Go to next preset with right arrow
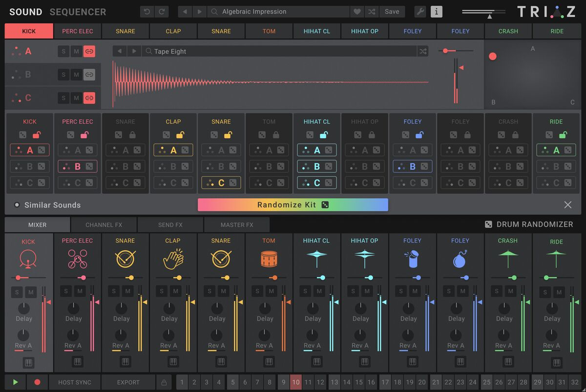 pos(199,12)
